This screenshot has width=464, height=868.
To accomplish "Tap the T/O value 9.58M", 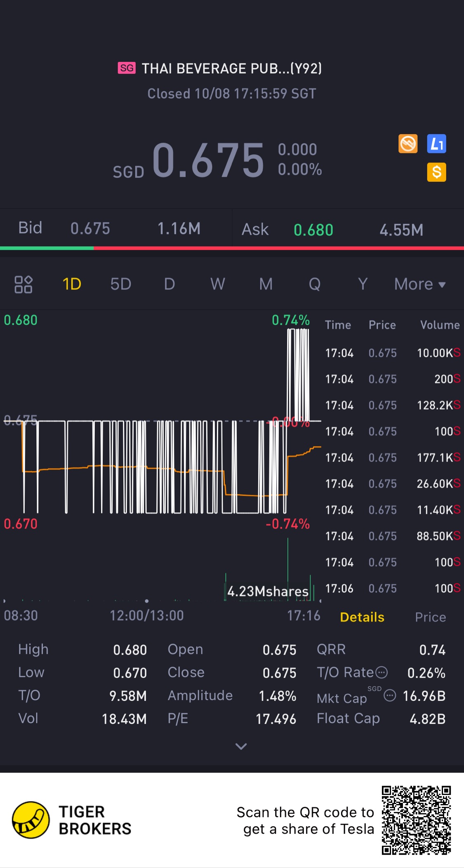I will (x=128, y=696).
